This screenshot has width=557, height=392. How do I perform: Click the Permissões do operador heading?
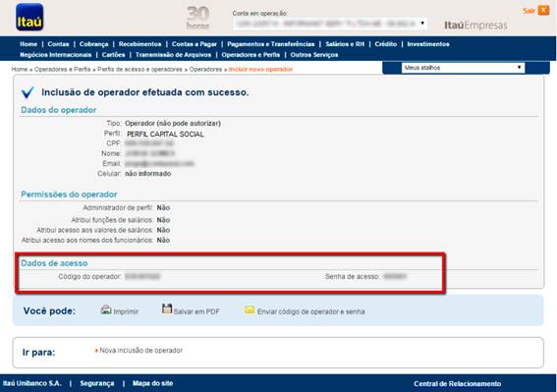tap(69, 195)
